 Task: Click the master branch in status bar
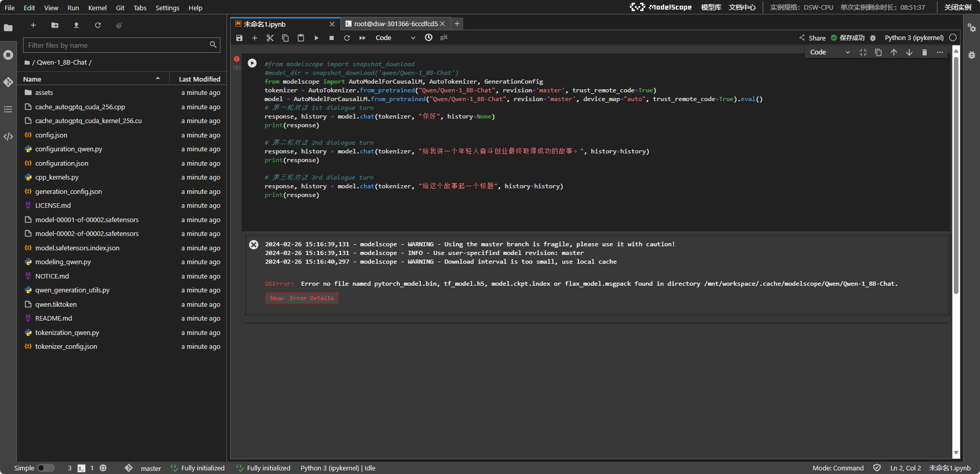[151, 468]
